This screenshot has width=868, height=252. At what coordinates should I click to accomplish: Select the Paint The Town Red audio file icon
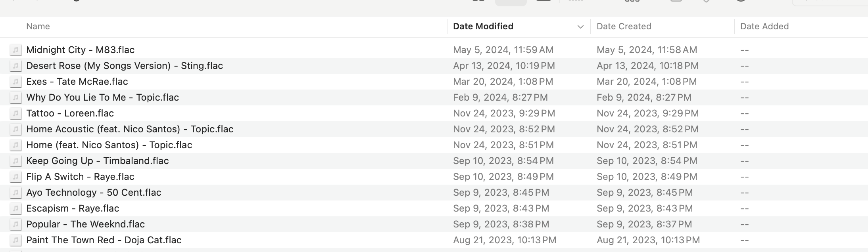click(x=15, y=240)
